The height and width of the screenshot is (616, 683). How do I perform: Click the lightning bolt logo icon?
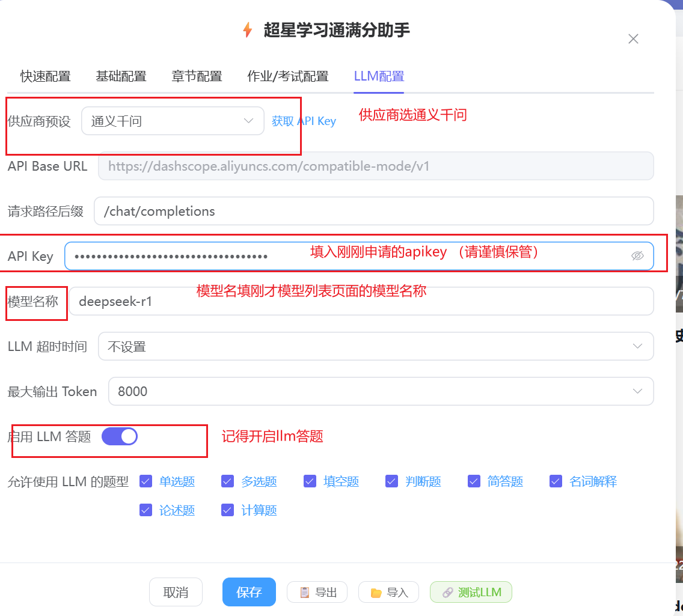(x=248, y=30)
